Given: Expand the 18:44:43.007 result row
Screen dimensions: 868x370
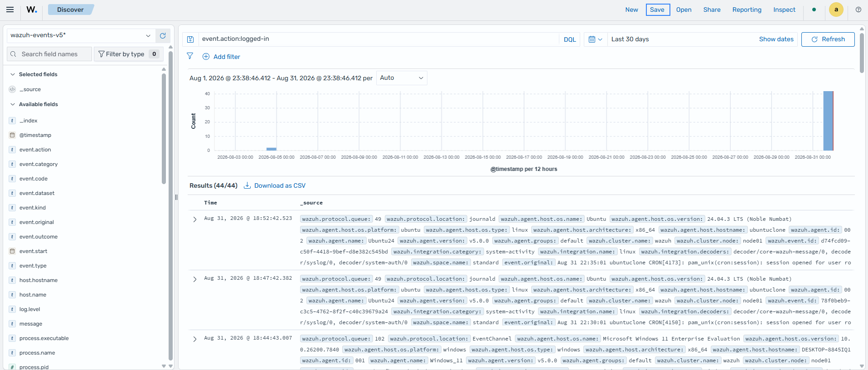Looking at the screenshot, I should point(195,339).
